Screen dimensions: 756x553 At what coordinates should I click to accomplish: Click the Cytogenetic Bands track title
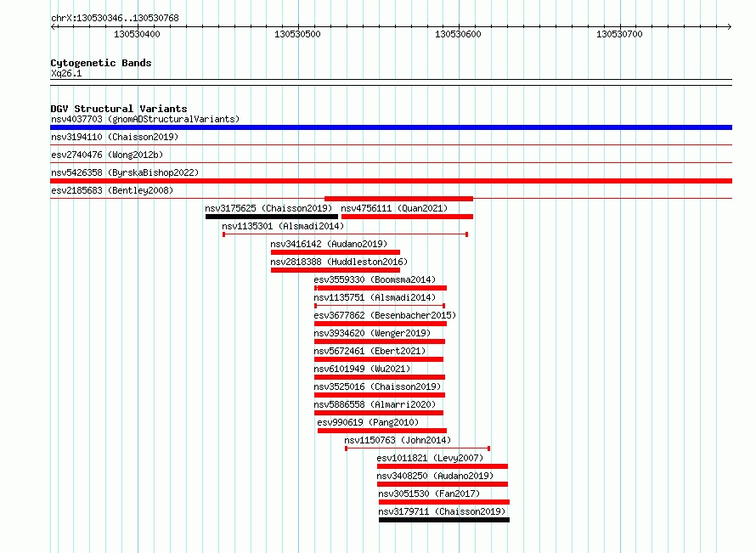[x=101, y=63]
